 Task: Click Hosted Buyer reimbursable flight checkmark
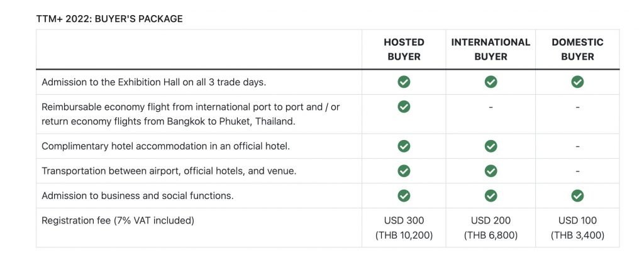point(404,107)
